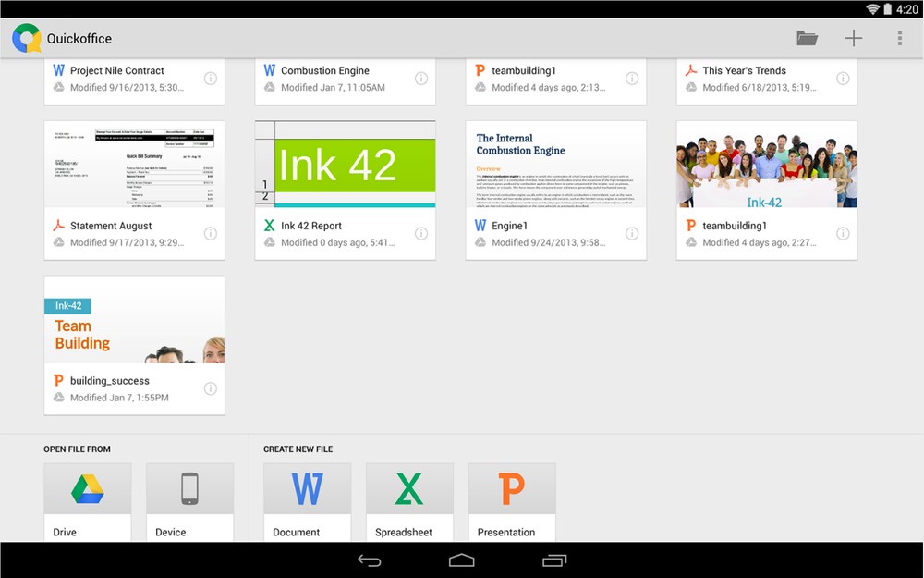Click the Word icon beside Engine1

tap(480, 226)
